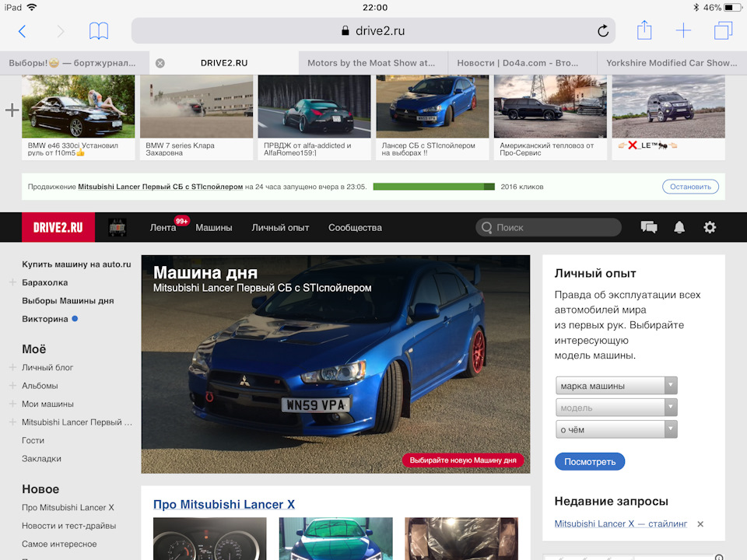This screenshot has height=560, width=747.
Task: Open Купить машину на auto.ru link
Action: 76,264
